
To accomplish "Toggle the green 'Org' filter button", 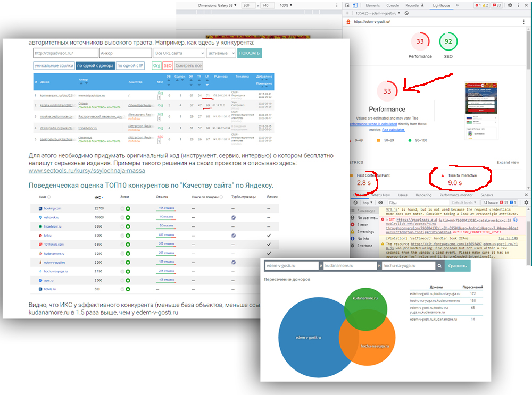I will click(156, 66).
